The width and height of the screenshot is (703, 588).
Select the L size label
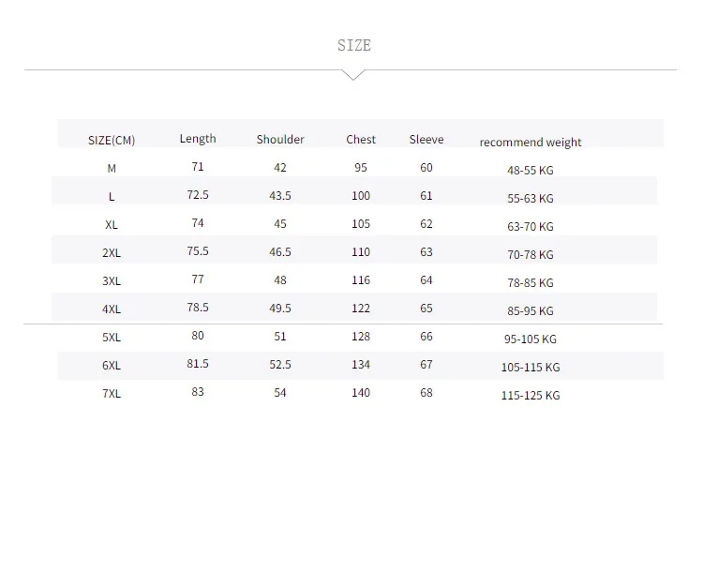point(112,197)
